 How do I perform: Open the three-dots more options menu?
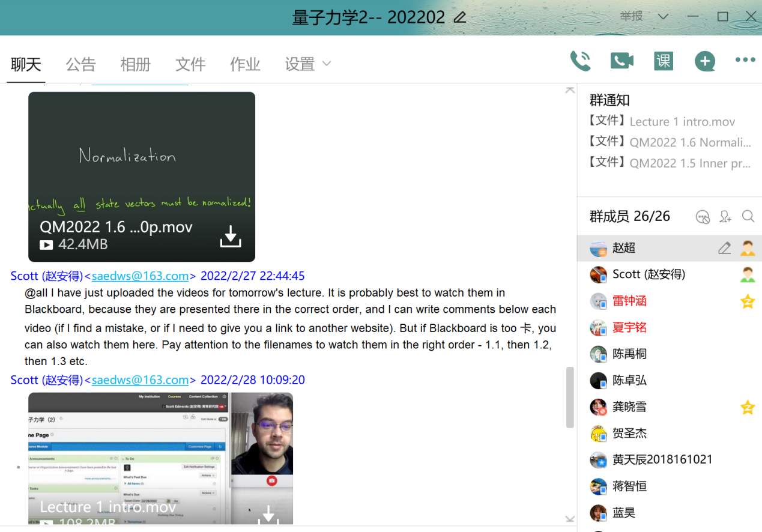[745, 60]
